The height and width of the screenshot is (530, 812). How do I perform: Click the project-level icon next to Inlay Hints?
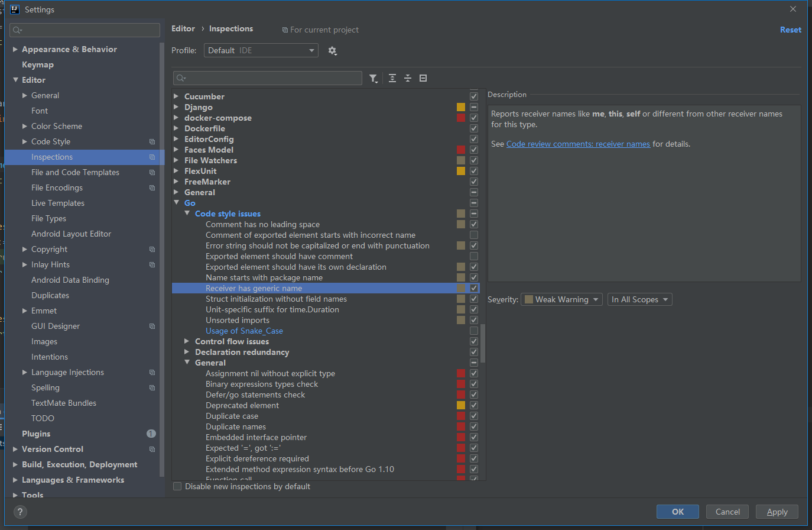(152, 265)
